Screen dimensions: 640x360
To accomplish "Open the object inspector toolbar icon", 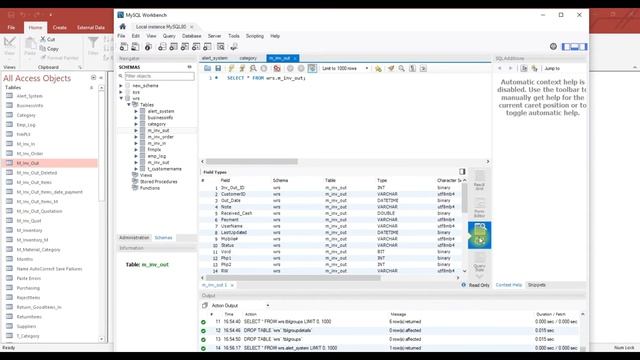I will pos(148,47).
